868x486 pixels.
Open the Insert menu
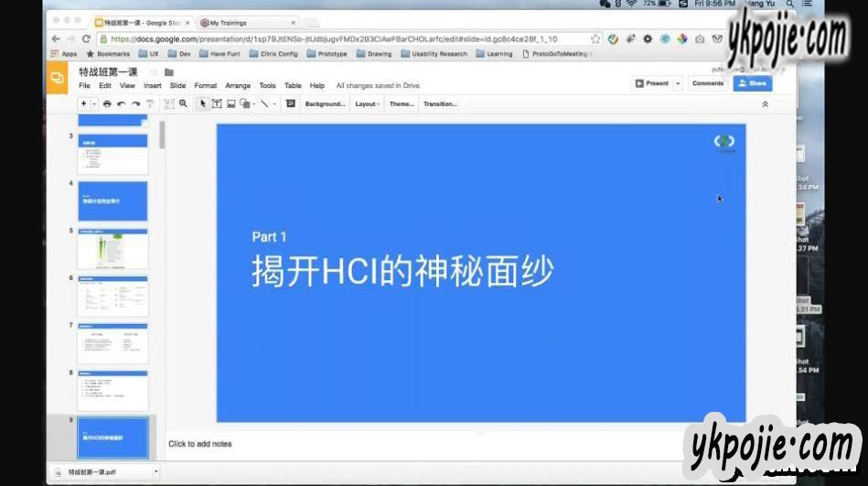click(152, 86)
